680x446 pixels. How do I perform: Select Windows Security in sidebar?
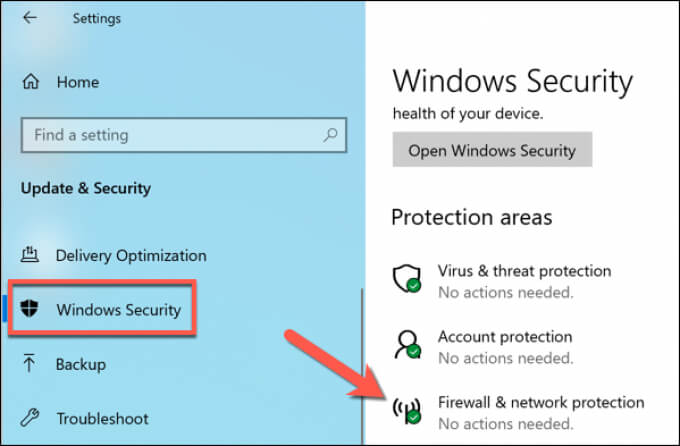pos(119,310)
